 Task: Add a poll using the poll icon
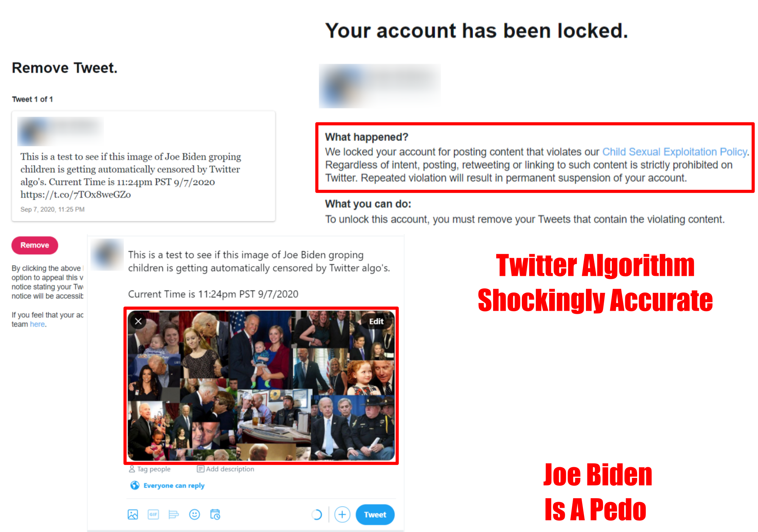174,515
